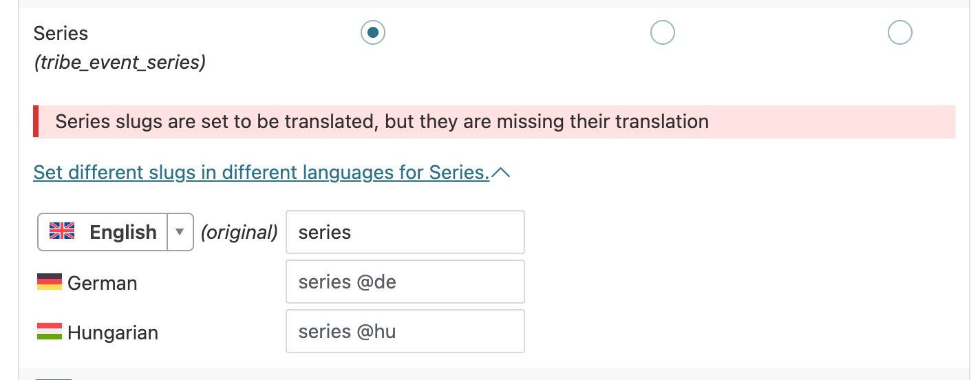Focus the Hungarian 'series @hu' slug field
Screen dimensions: 980x380
click(405, 331)
